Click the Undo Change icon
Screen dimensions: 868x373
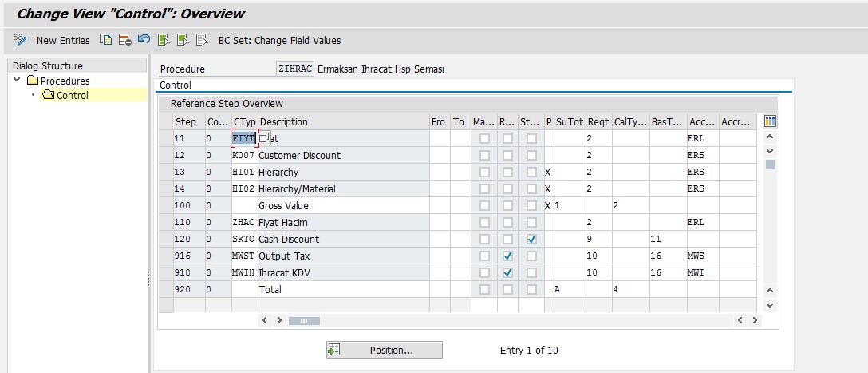144,40
